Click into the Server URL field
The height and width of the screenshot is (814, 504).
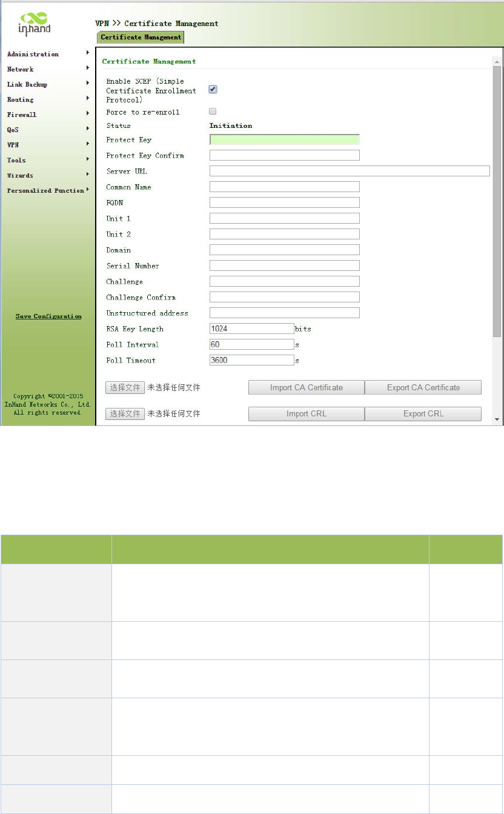coord(350,171)
